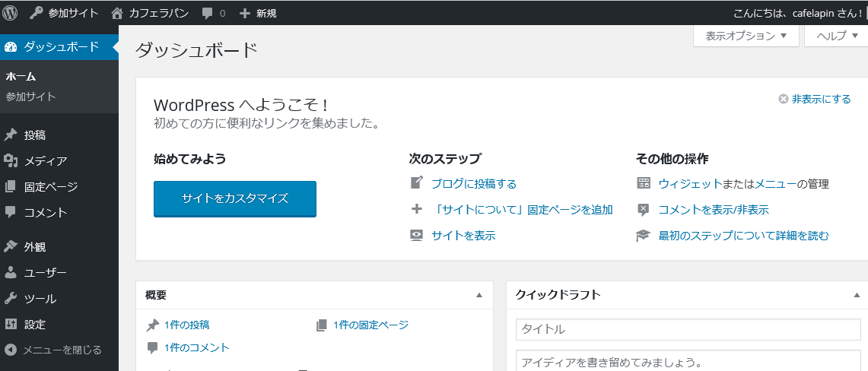Click the メディア media icon in sidebar
The width and height of the screenshot is (868, 371).
coord(11,161)
